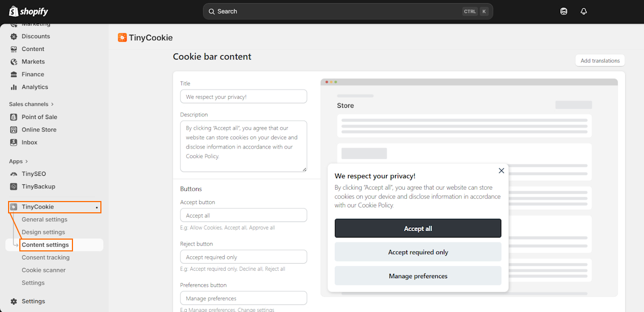The width and height of the screenshot is (644, 312).
Task: Open Analytics from the sidebar
Action: (35, 87)
